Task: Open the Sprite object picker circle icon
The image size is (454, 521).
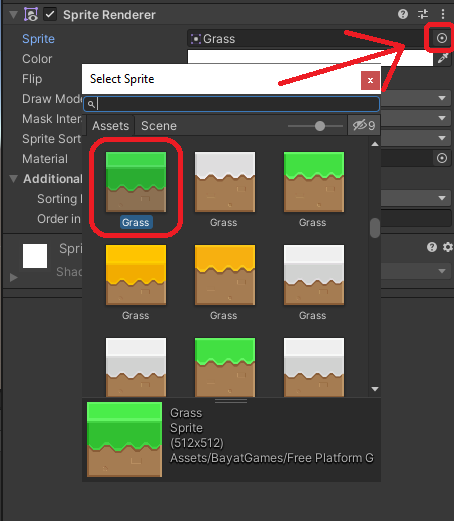Action: (442, 38)
